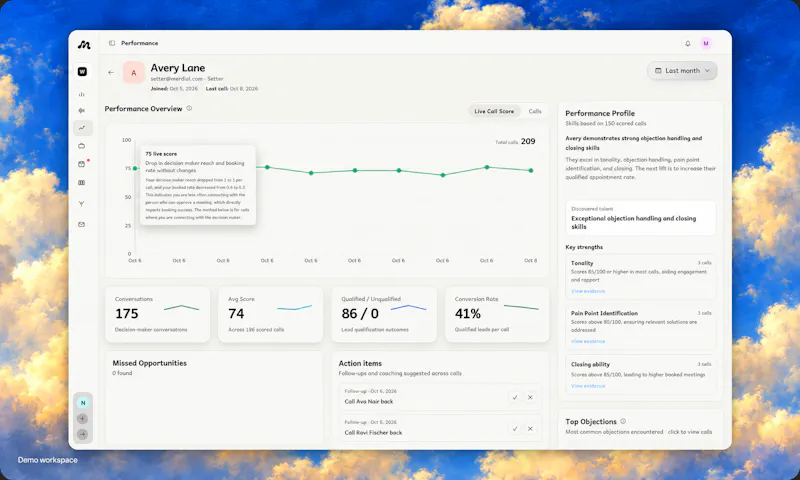Viewport: 800px width, 480px height.
Task: Select the highlighted trend line sidebar icon
Action: [82, 128]
